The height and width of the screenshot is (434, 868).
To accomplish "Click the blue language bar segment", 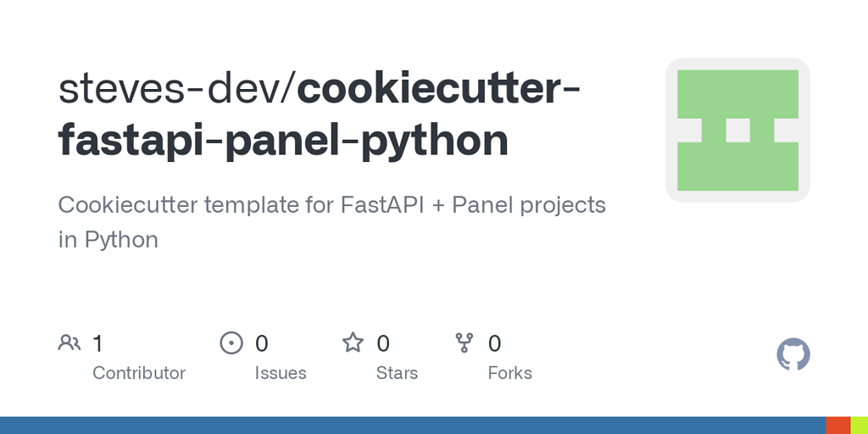I will tap(413, 426).
